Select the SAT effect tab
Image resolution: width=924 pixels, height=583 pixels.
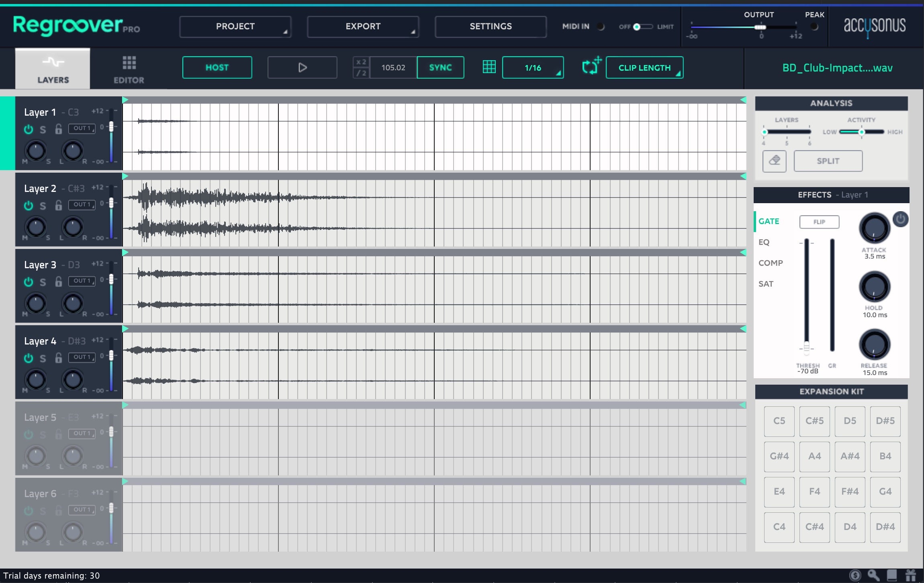[x=766, y=284]
